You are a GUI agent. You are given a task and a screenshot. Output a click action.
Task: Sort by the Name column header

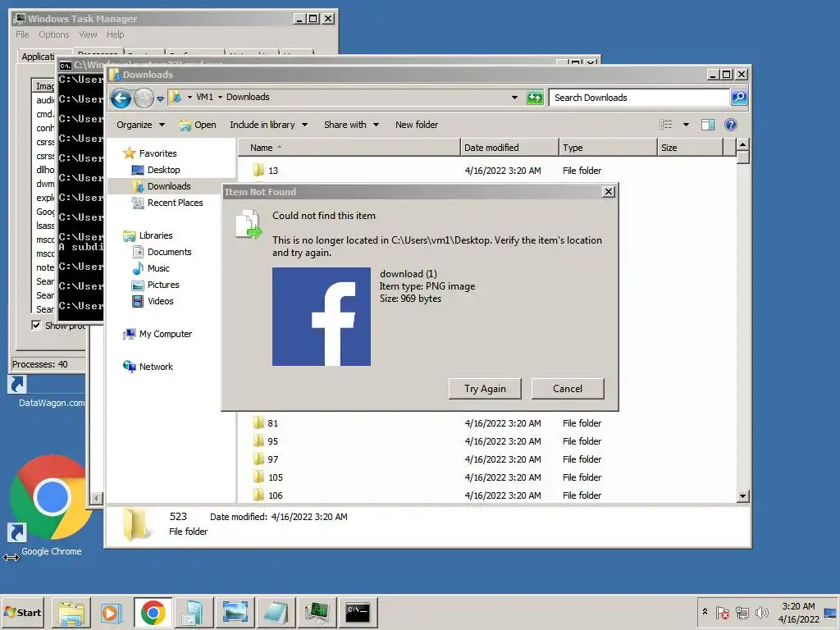pyautogui.click(x=349, y=148)
